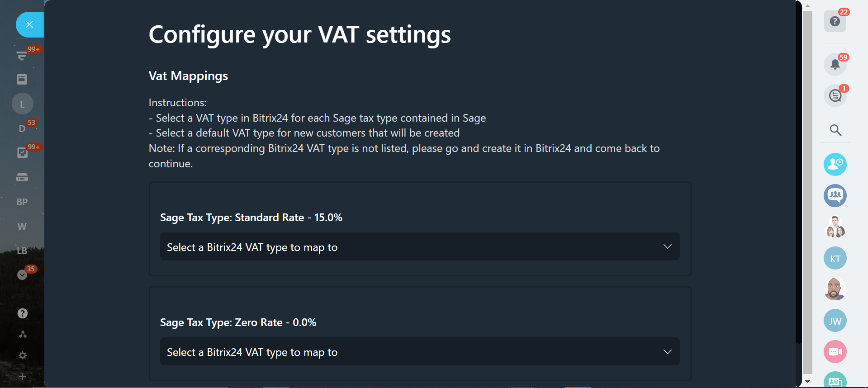This screenshot has width=868, height=388.
Task: Open the help icon with 22 badge
Action: 835,21
